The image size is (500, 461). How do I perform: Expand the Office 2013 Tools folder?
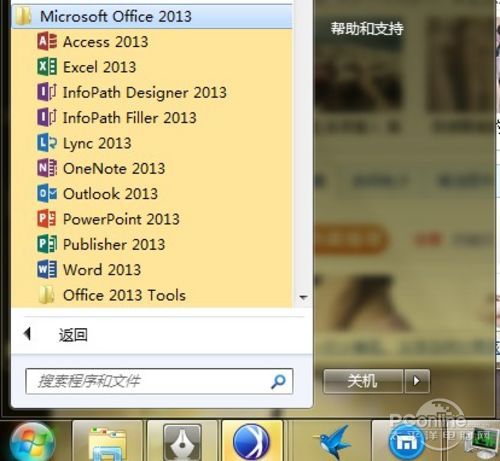pos(152,295)
